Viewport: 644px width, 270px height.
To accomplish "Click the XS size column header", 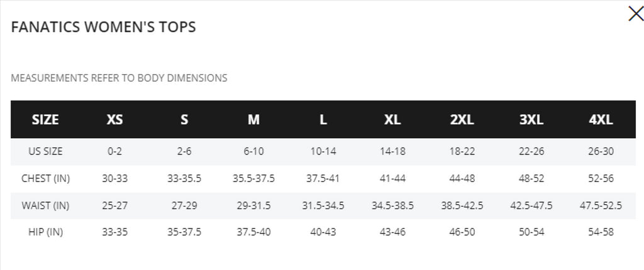I will point(114,119).
